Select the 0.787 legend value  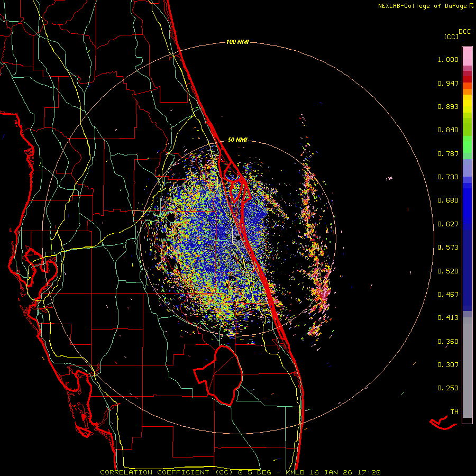pyautogui.click(x=448, y=153)
